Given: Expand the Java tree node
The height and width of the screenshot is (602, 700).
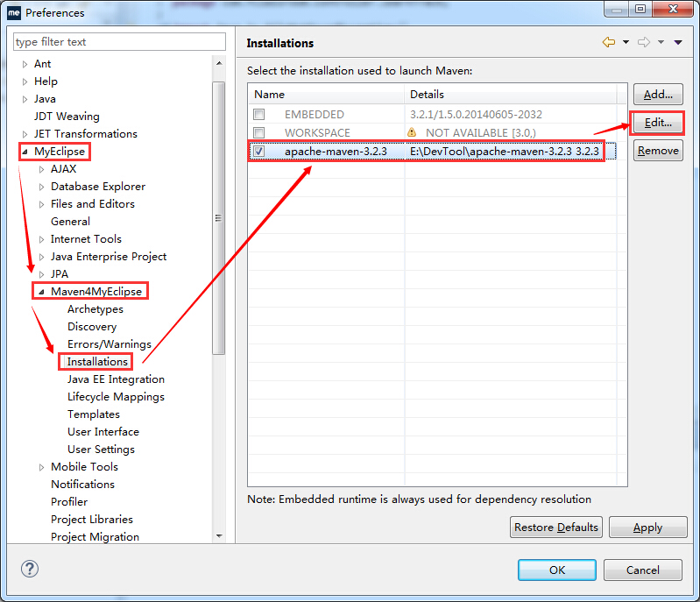Looking at the screenshot, I should pos(25,99).
